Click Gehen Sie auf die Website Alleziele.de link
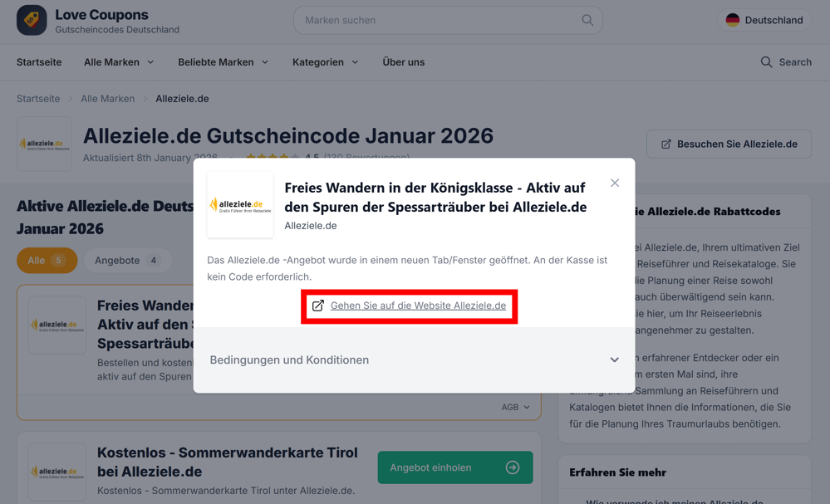830x504 pixels. [418, 306]
